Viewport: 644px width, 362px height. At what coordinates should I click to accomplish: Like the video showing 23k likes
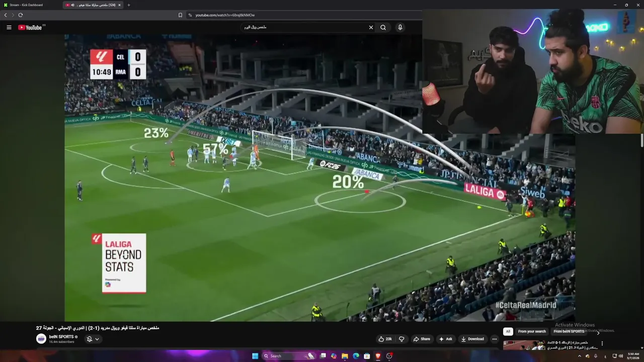click(385, 339)
